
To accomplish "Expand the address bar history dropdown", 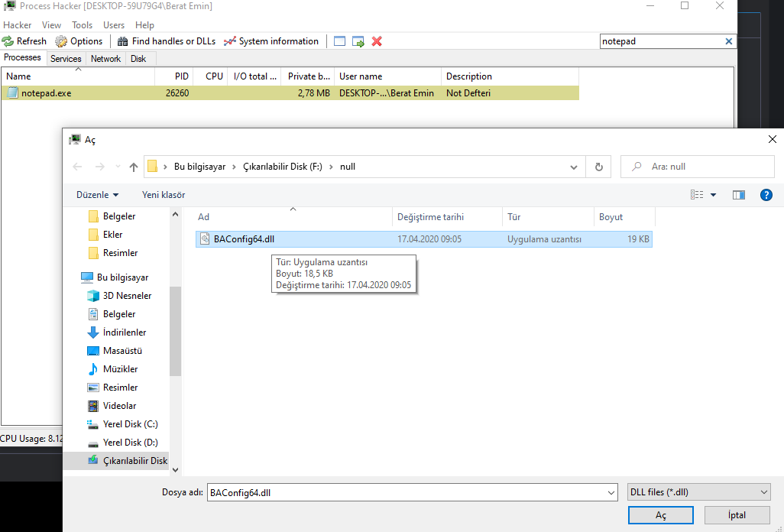I will 574,167.
